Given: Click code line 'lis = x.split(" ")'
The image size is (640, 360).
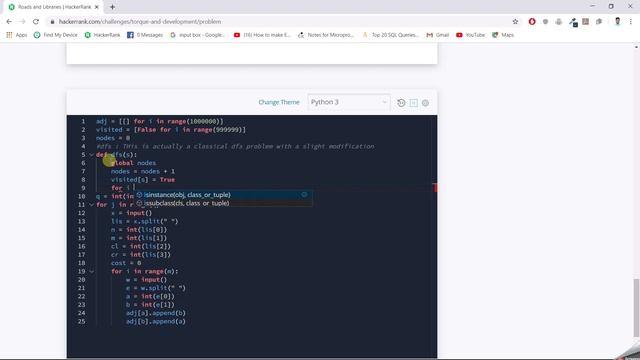Looking at the screenshot, I should click(x=144, y=221).
